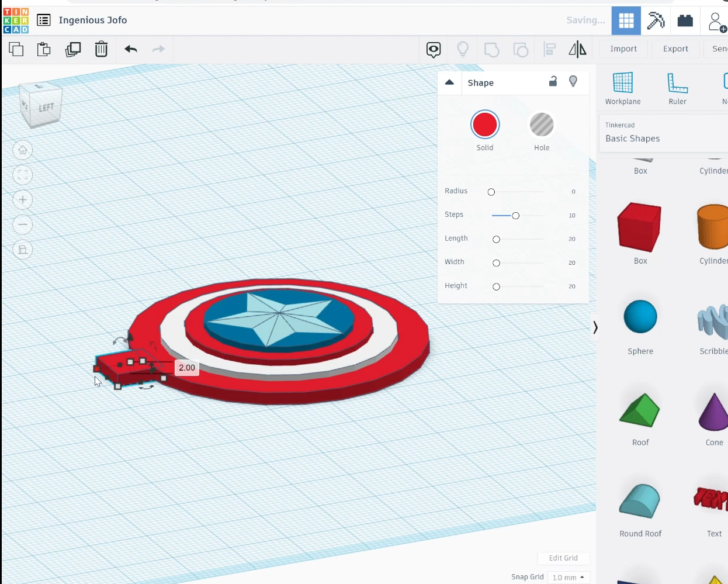Viewport: 728px width, 584px height.
Task: Click the Ungroup shapes icon
Action: (521, 50)
